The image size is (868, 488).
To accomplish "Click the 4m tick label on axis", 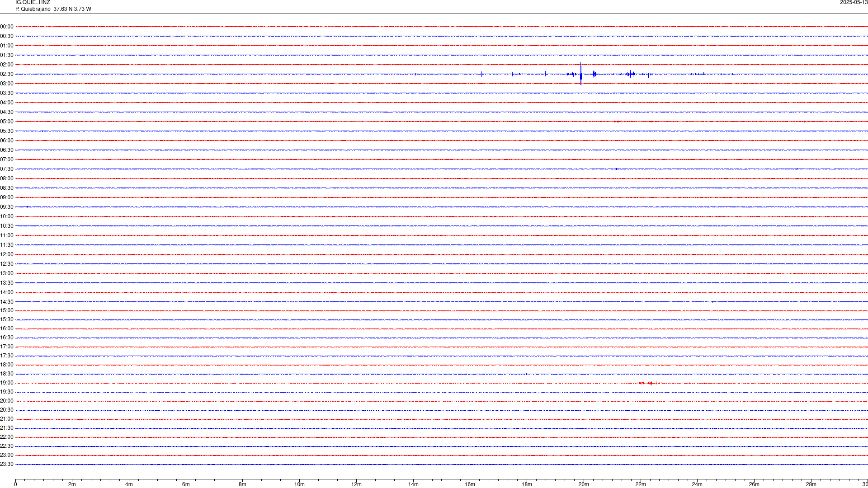I will pos(129,484).
